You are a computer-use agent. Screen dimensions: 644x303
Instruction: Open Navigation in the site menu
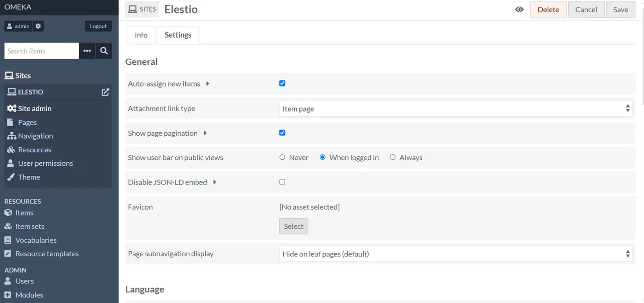pyautogui.click(x=35, y=136)
